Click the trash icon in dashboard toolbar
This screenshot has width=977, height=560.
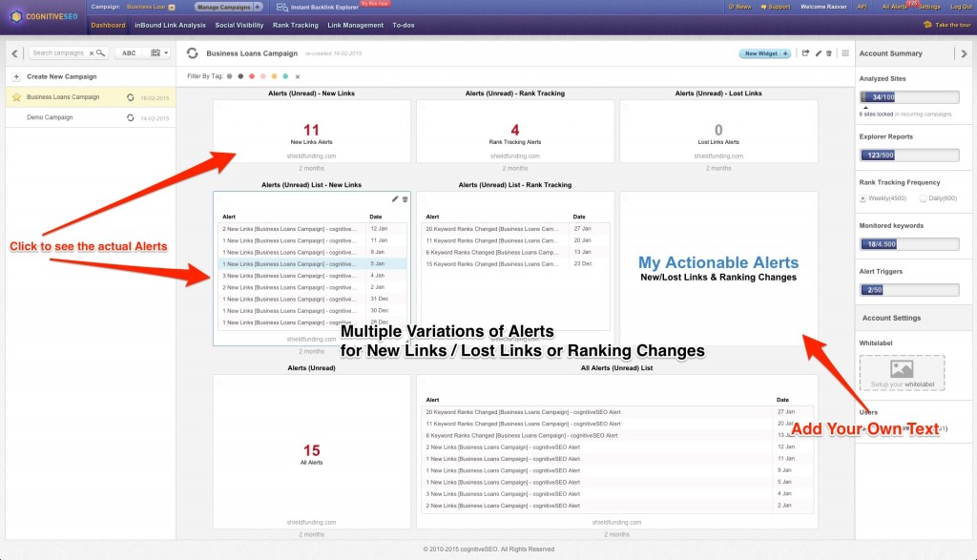pyautogui.click(x=828, y=53)
